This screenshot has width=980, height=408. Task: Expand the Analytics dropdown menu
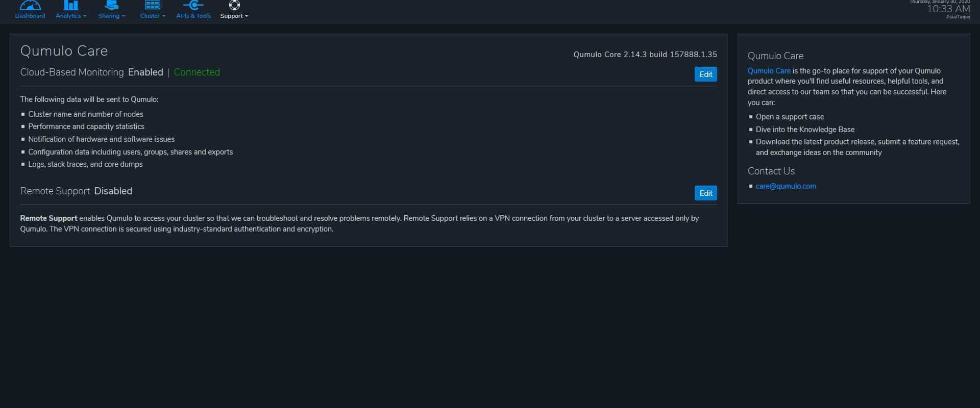coord(71,16)
